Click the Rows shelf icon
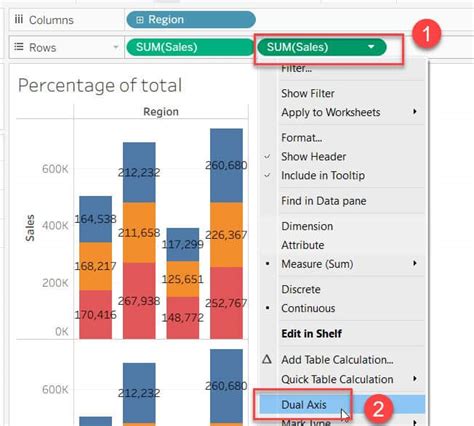This screenshot has height=426, width=474. (19, 47)
